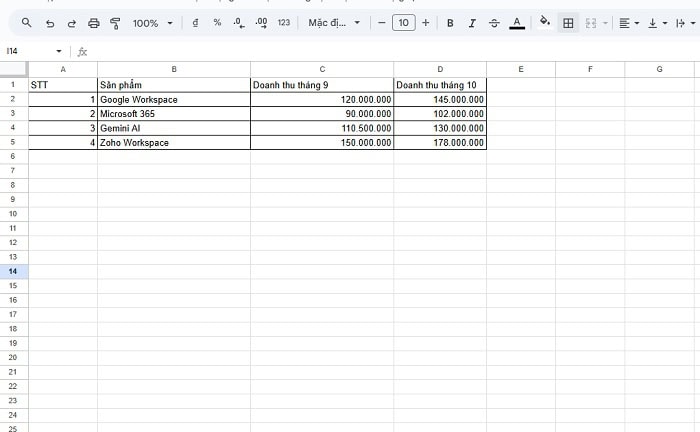Activate the paint format tool

click(x=115, y=23)
